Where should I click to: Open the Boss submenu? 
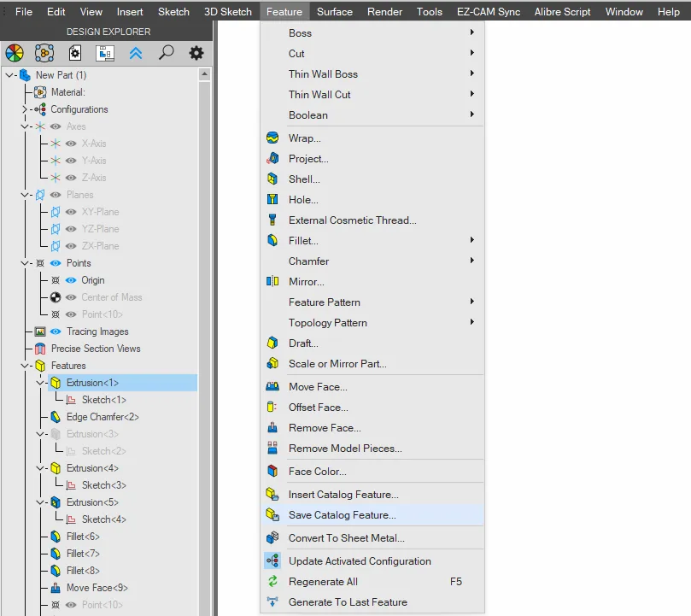click(372, 33)
